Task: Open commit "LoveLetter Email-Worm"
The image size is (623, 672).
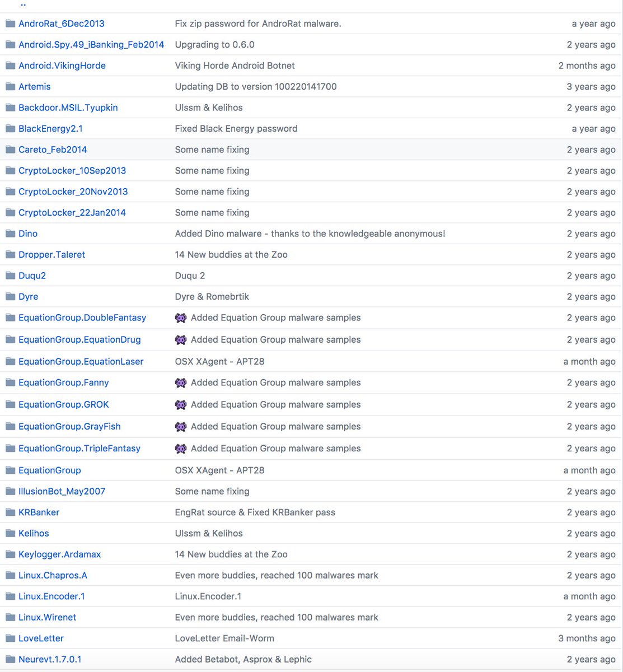Action: (224, 638)
